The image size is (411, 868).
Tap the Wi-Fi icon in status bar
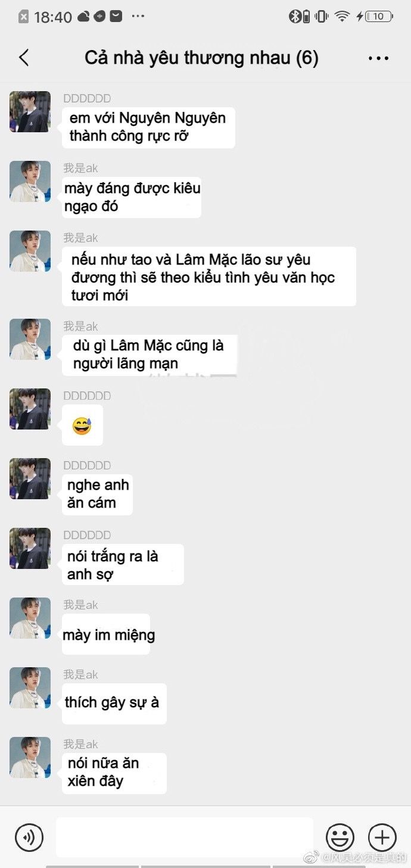tap(342, 16)
